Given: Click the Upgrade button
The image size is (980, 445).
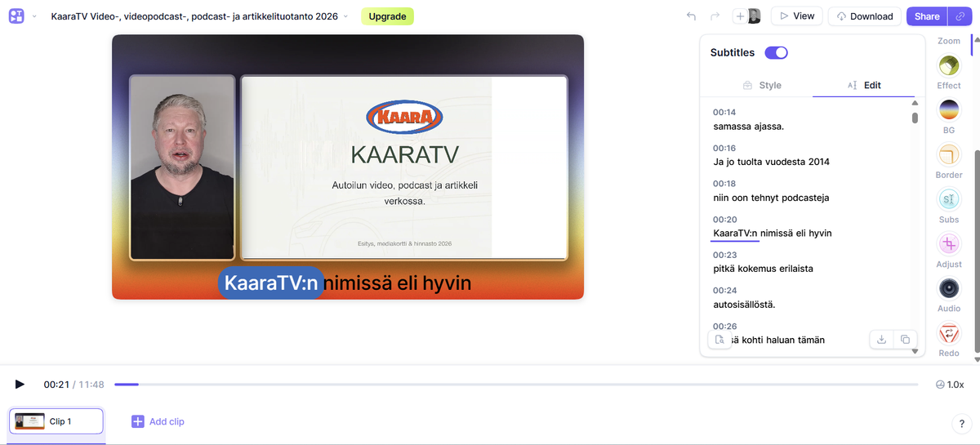Looking at the screenshot, I should 387,16.
